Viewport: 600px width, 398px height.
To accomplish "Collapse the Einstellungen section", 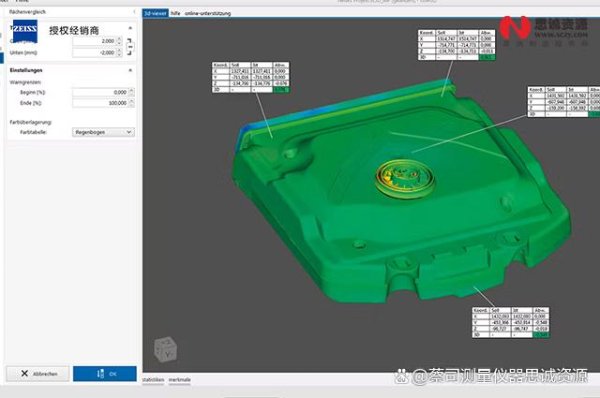I will pos(130,70).
